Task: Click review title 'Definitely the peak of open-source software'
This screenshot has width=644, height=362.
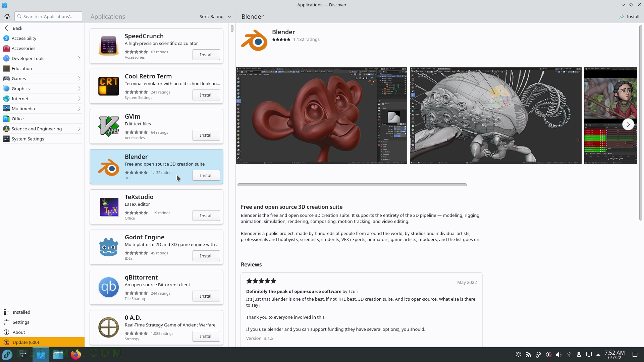Action: coord(293,291)
